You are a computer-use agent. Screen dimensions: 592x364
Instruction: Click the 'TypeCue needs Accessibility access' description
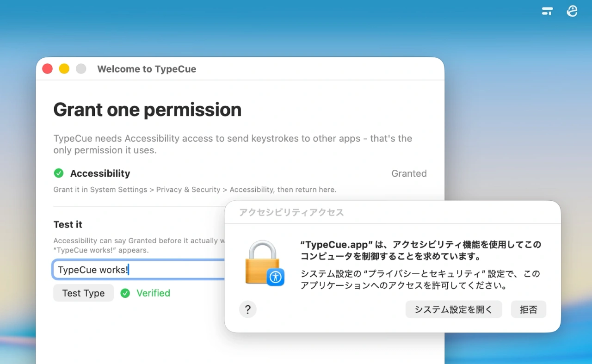(x=233, y=144)
